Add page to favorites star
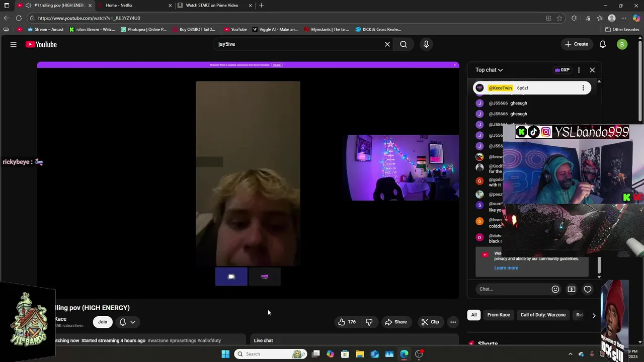The image size is (644, 362). (559, 18)
